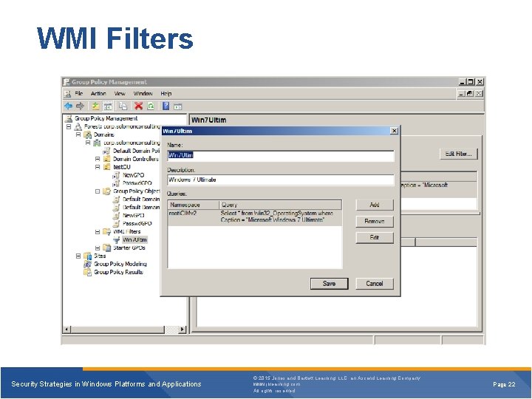Click the testOU folder icon
The height and width of the screenshot is (399, 532).
click(106, 167)
